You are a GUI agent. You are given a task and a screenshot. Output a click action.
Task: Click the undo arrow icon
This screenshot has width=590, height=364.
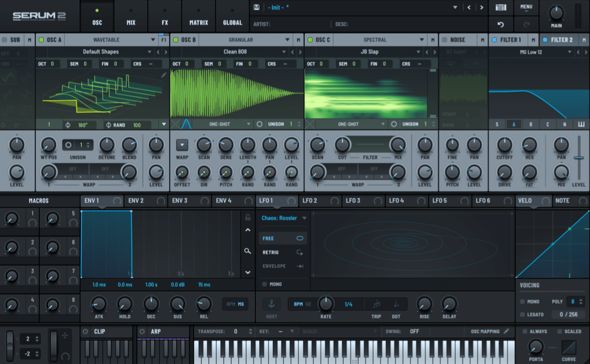point(501,24)
